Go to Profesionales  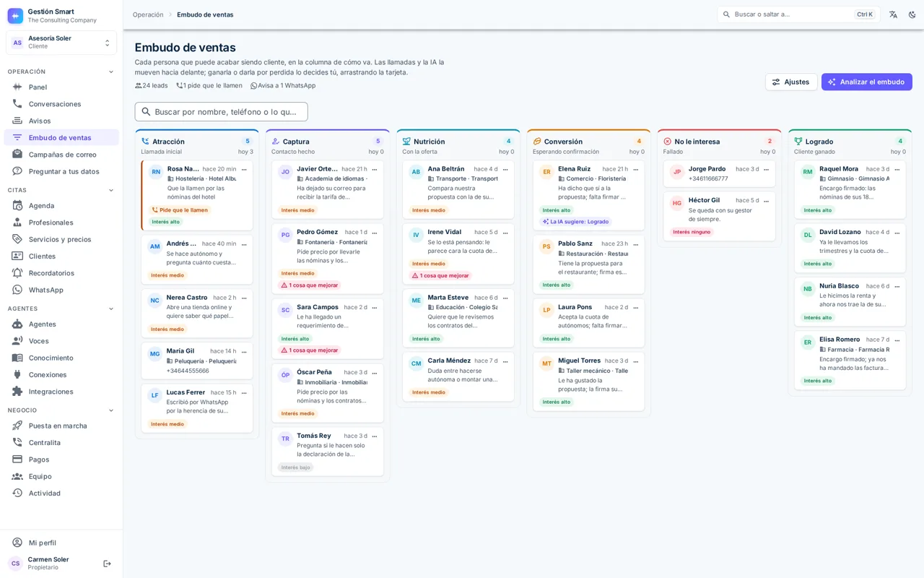(61, 223)
